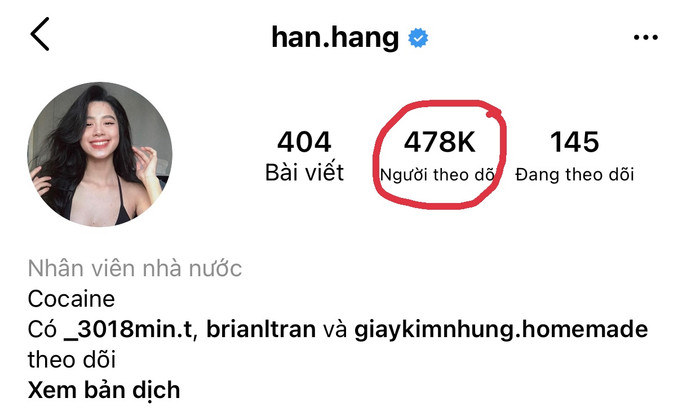Open the Đang theo dõi list
This screenshot has height=415, width=700.
click(575, 174)
